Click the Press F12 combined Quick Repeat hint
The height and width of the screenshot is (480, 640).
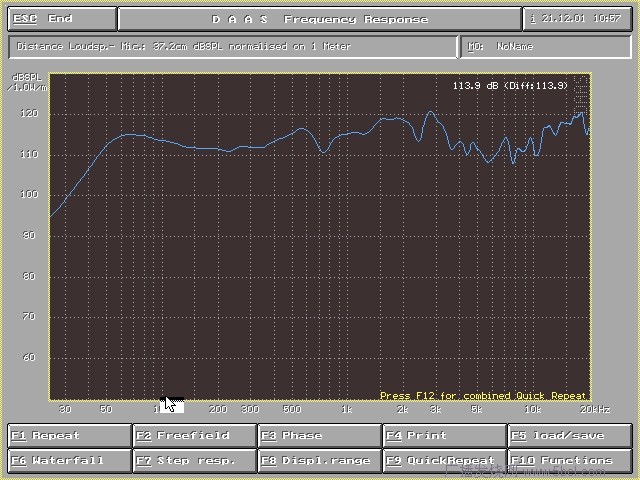(x=483, y=396)
